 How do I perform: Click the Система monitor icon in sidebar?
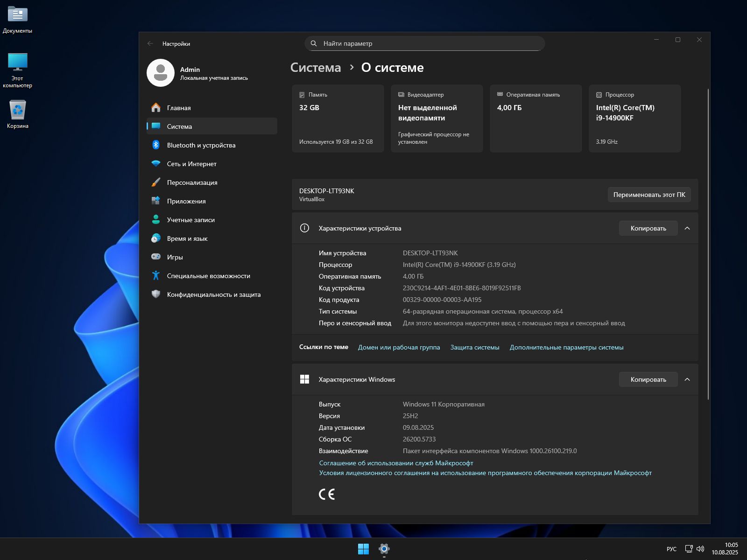coord(156,126)
